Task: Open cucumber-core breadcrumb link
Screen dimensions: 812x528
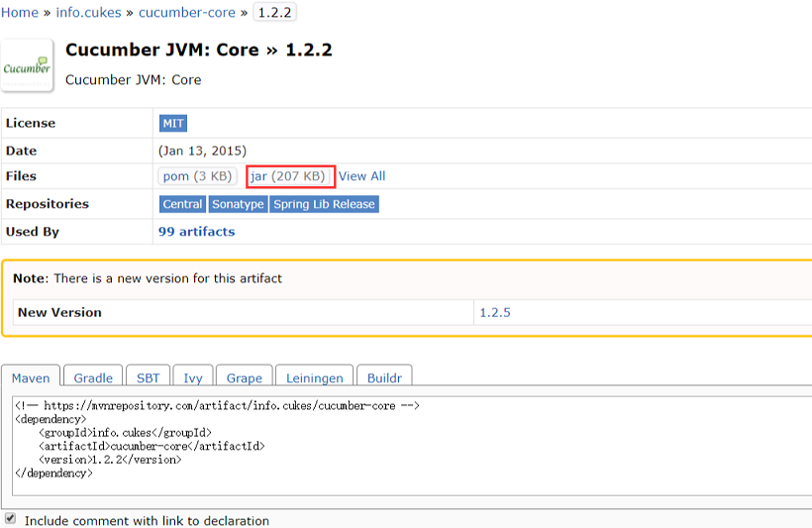Action: click(187, 13)
